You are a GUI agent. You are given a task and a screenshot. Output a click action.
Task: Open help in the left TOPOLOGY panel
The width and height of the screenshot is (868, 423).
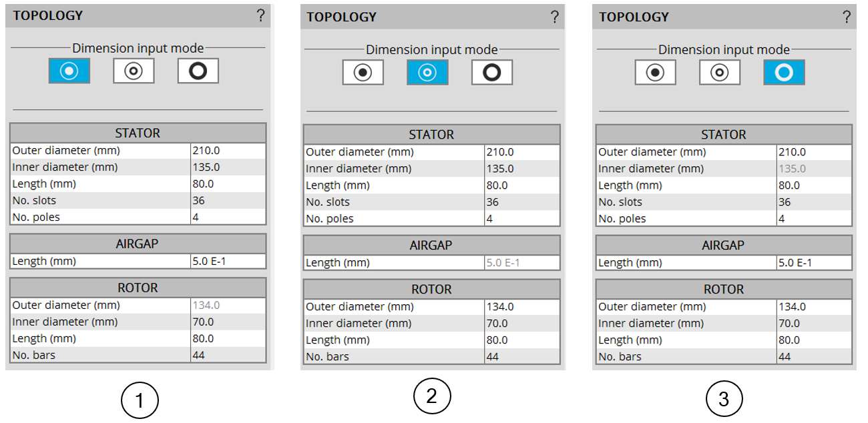(260, 16)
